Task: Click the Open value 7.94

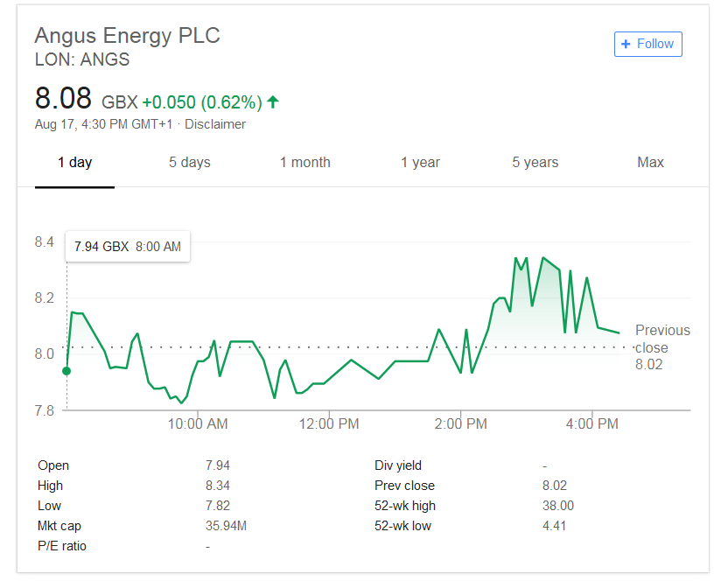Action: (218, 465)
